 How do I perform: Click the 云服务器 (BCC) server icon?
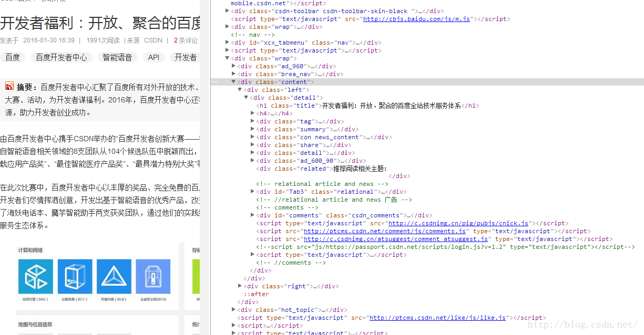tap(75, 276)
